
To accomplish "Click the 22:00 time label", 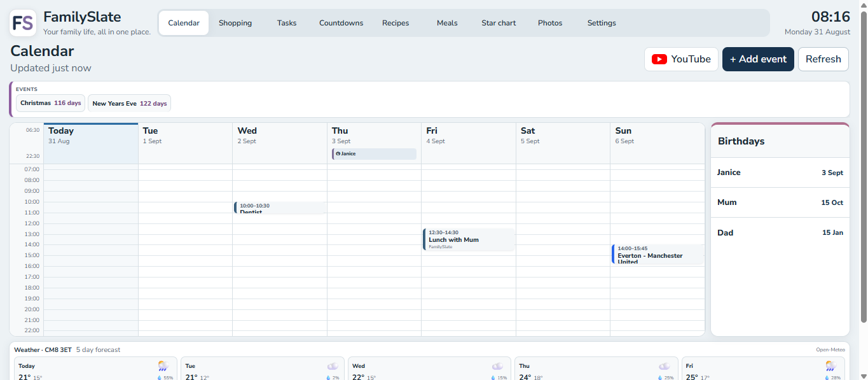I will pos(32,330).
